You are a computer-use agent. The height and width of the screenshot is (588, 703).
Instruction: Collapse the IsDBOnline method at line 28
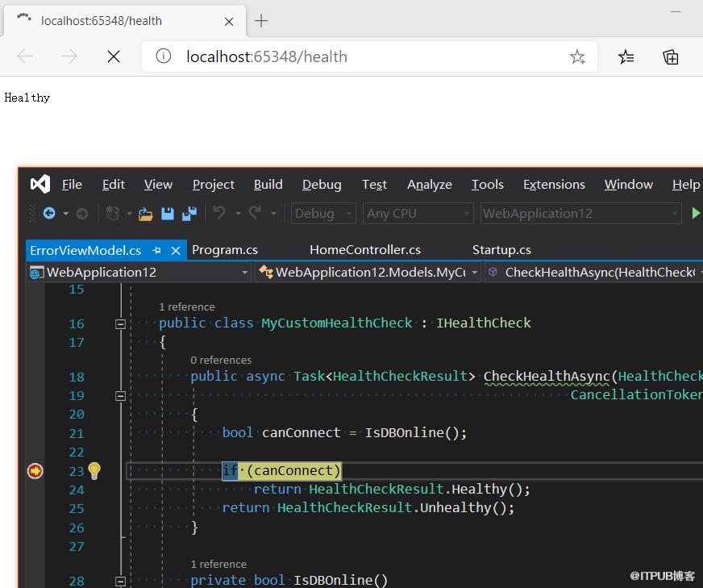[120, 582]
